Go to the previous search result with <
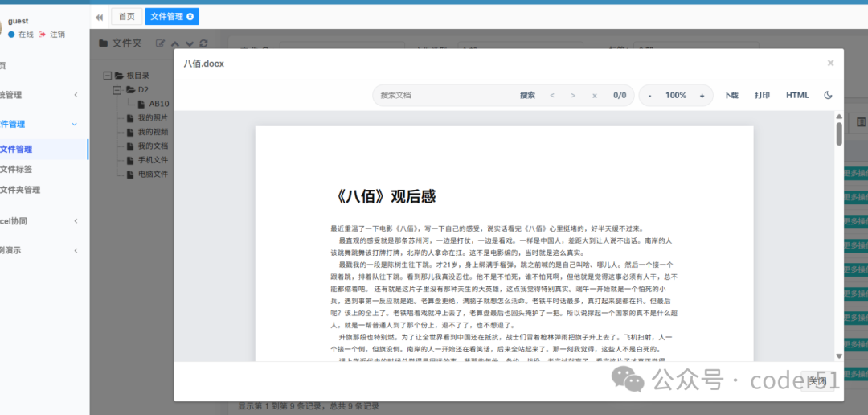 [552, 95]
